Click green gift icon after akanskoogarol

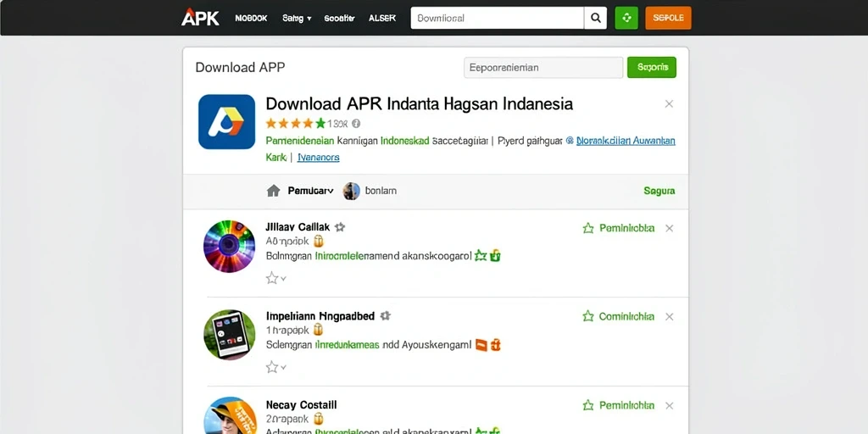tap(495, 255)
